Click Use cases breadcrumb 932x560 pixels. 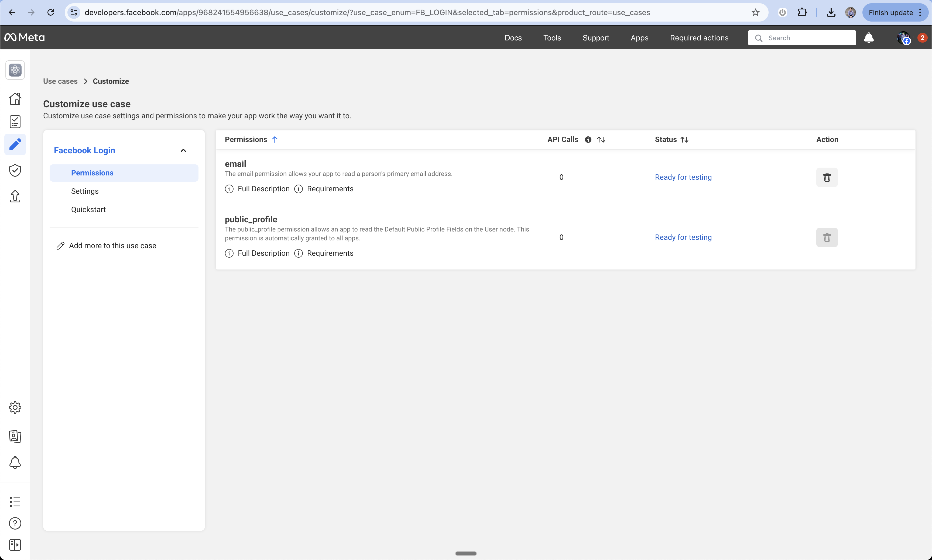(60, 81)
